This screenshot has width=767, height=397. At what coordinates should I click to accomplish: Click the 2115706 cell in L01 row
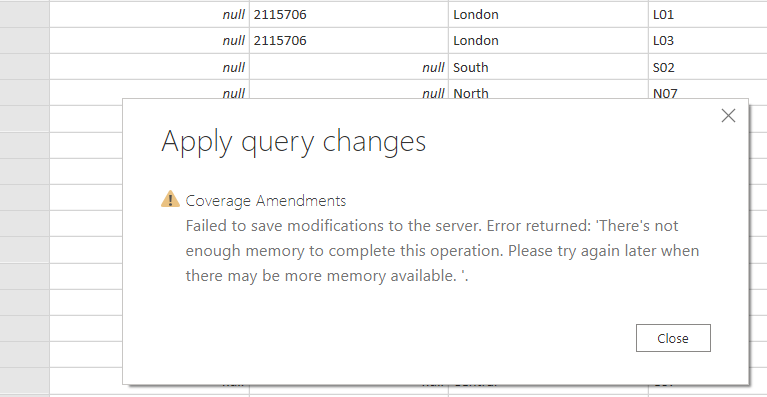pos(349,15)
